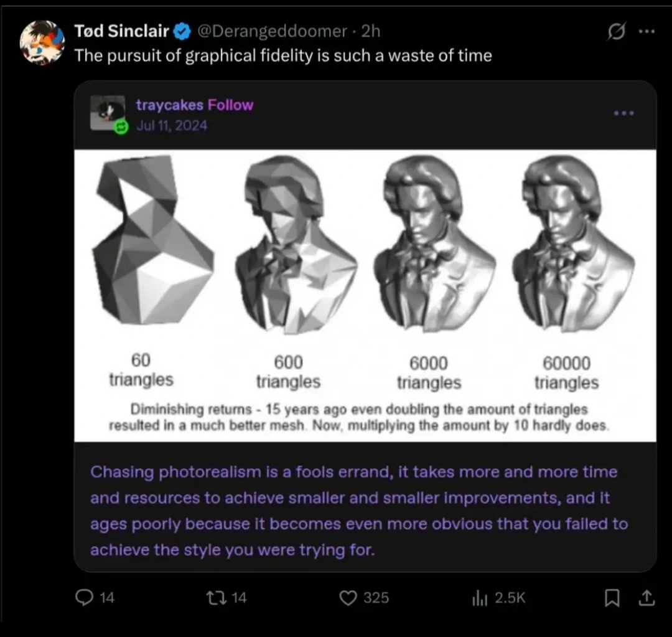Follow traycakes
This screenshot has height=637, width=672.
pos(231,105)
